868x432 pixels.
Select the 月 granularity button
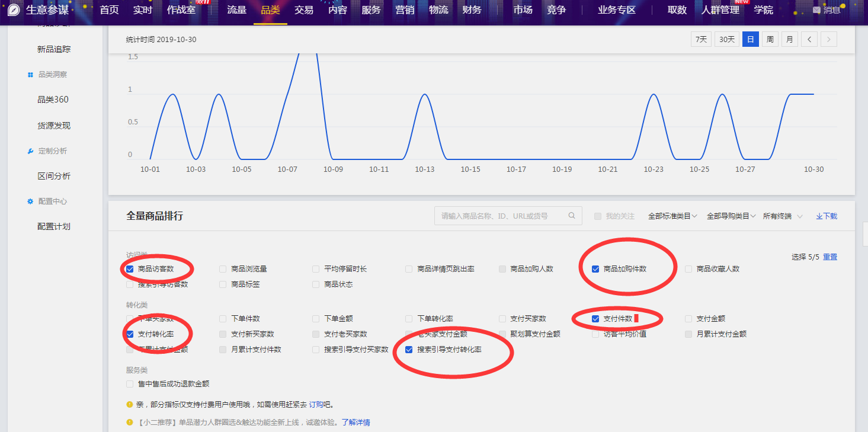click(789, 39)
